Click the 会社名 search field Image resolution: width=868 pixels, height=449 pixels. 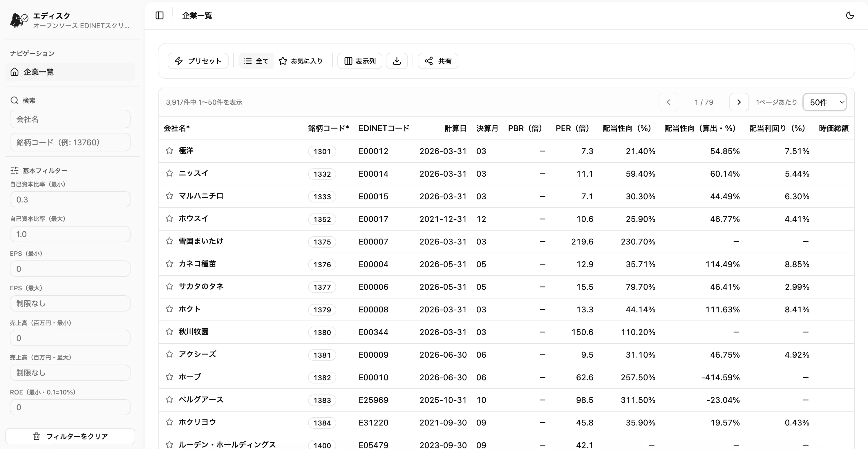70,119
